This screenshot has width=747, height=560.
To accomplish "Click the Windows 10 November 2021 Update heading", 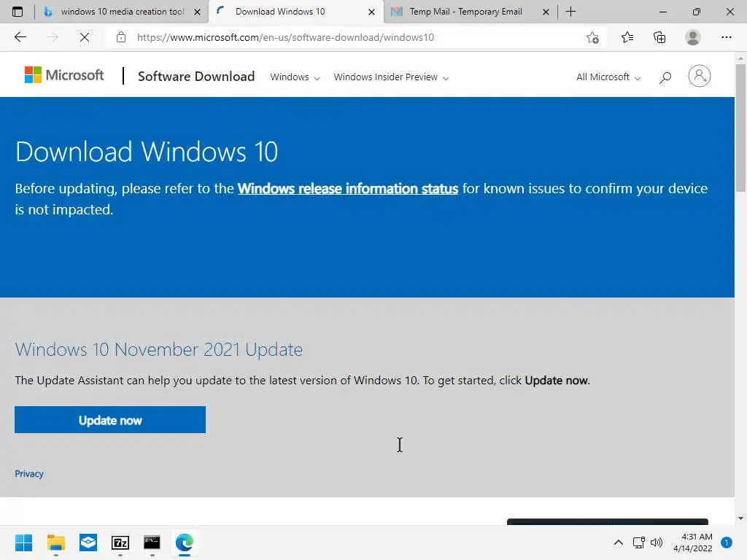I will coord(158,349).
